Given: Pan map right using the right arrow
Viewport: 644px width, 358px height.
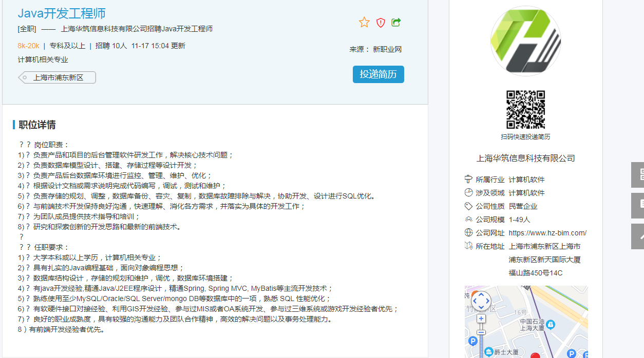Looking at the screenshot, I should (x=487, y=302).
